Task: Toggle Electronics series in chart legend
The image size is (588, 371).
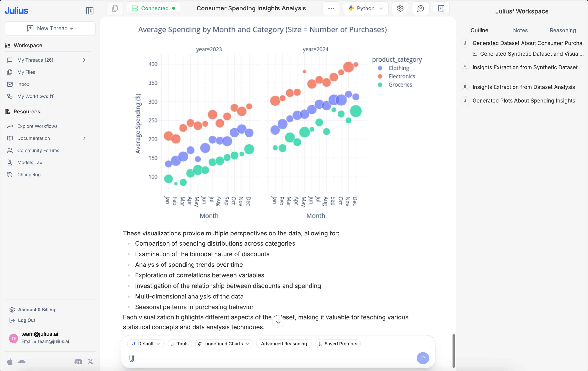Action: (401, 76)
